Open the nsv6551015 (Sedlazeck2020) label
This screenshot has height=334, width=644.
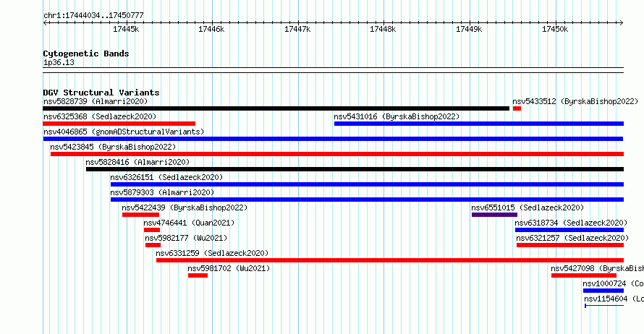point(528,207)
